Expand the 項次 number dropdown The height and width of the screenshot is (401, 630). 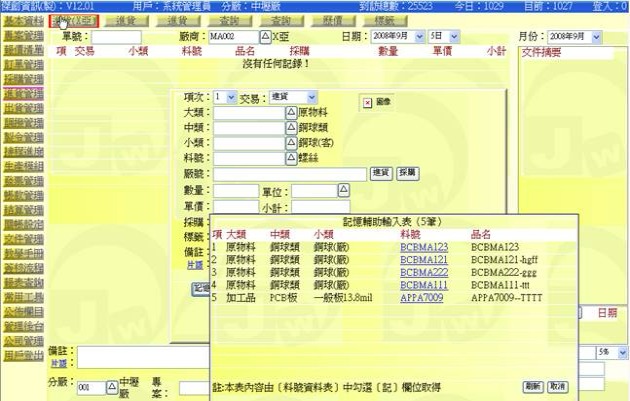(231, 97)
